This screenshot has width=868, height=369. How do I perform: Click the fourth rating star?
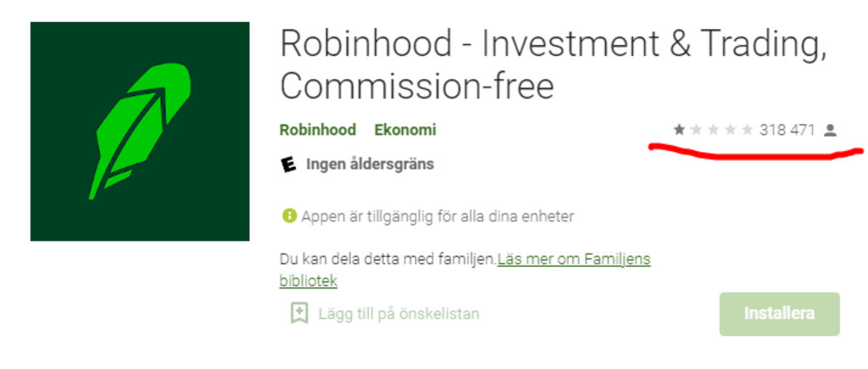click(x=730, y=130)
